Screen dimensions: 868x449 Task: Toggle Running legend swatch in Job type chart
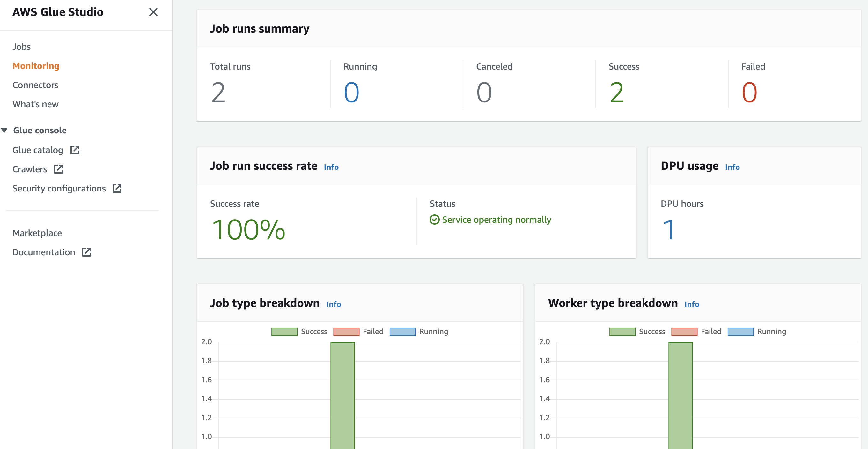coord(402,332)
